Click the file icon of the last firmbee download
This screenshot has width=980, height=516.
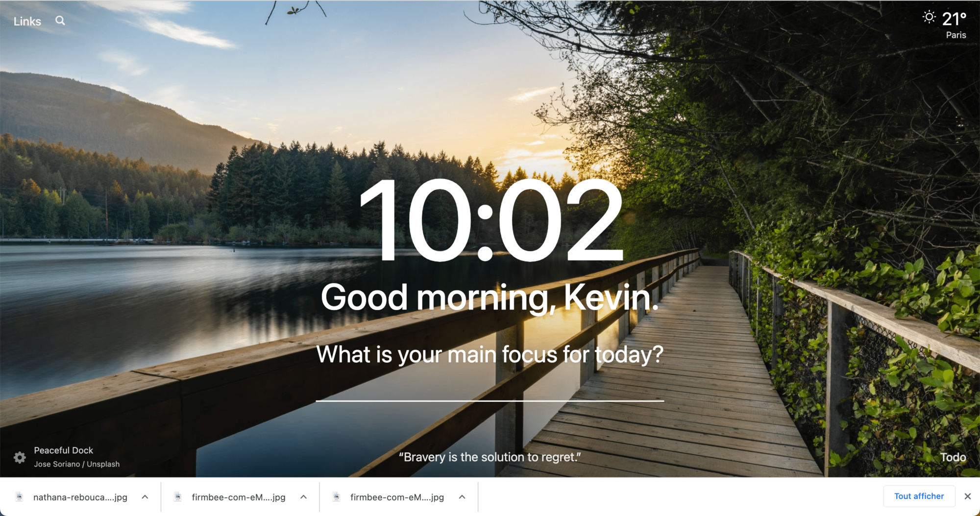[336, 497]
